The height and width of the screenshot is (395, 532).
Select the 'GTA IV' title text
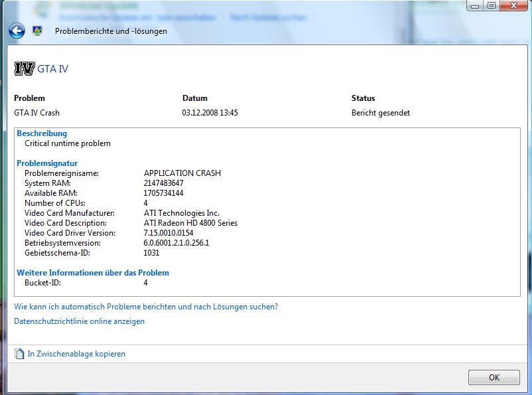click(x=52, y=68)
